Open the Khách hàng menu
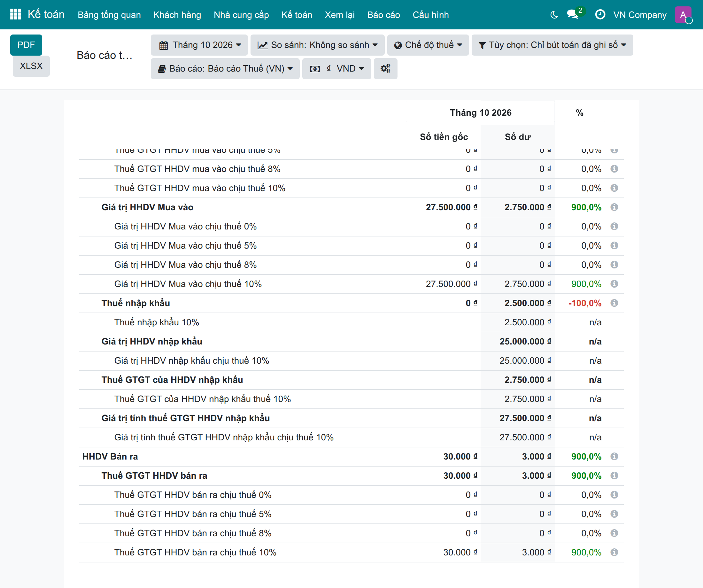Screen dimensions: 703x588 click(x=177, y=15)
